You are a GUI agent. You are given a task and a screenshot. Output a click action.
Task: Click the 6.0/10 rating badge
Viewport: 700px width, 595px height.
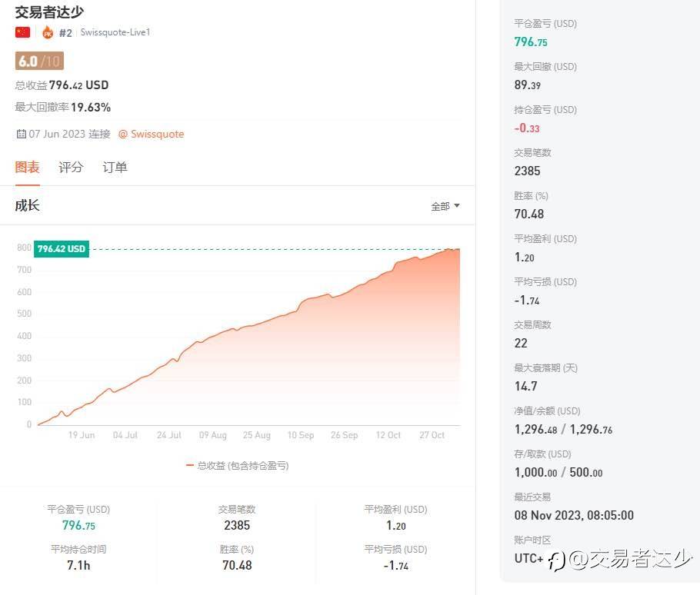(38, 61)
